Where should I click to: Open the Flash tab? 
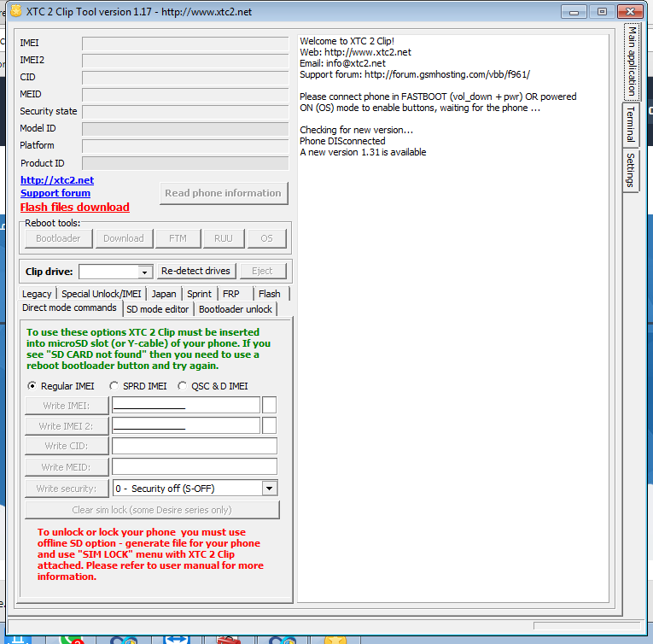tap(270, 294)
